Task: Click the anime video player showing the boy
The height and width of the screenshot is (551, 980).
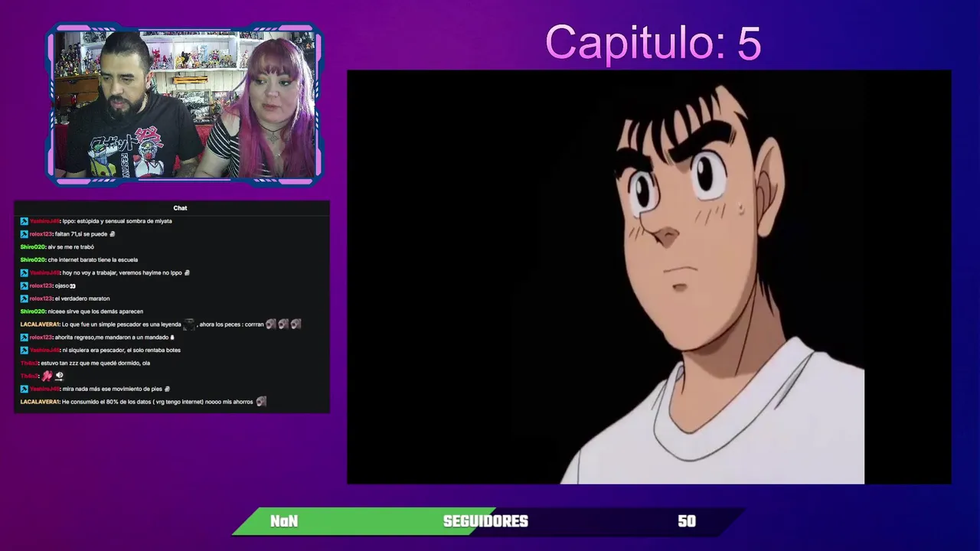Action: tap(649, 277)
